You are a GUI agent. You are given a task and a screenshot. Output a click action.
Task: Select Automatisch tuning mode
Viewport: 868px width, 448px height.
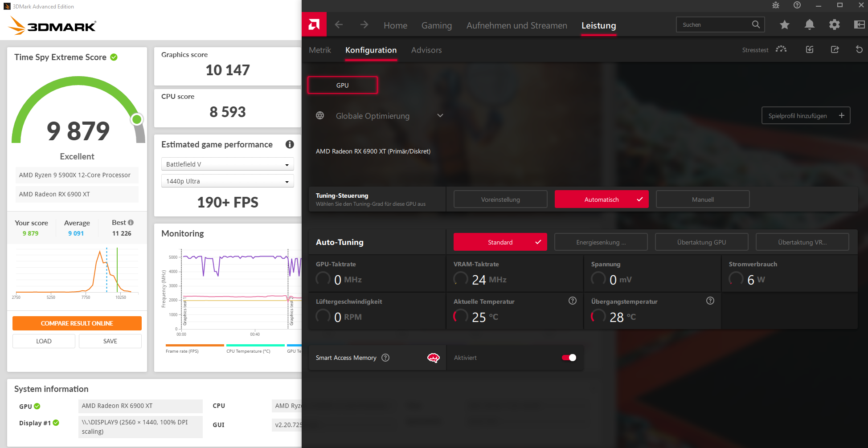point(602,199)
